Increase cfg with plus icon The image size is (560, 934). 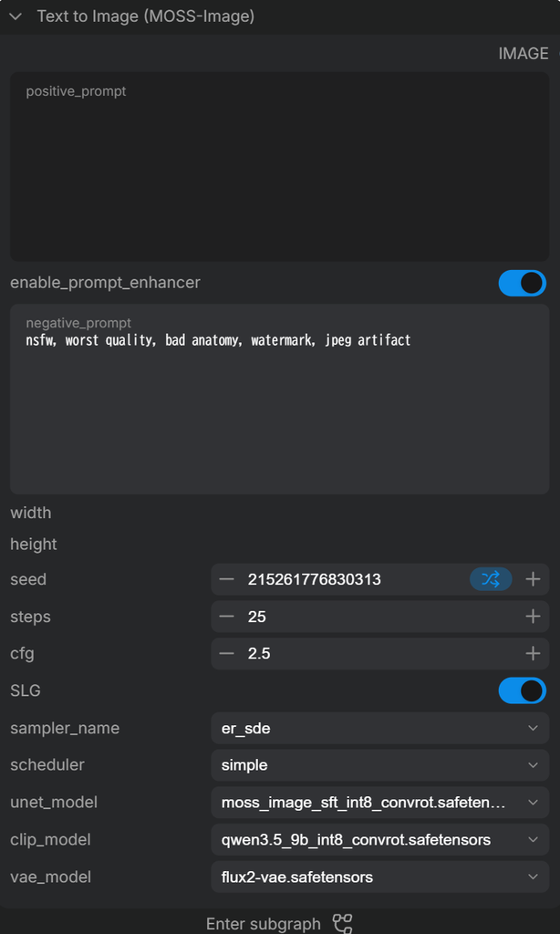click(533, 653)
